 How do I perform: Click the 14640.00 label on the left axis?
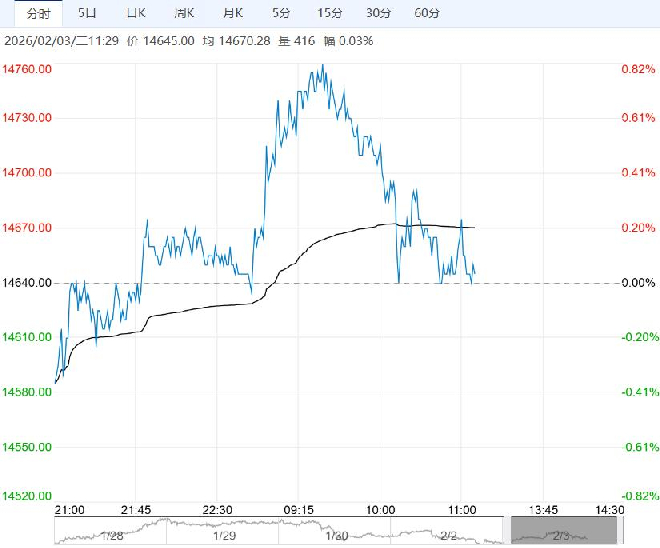point(26,283)
